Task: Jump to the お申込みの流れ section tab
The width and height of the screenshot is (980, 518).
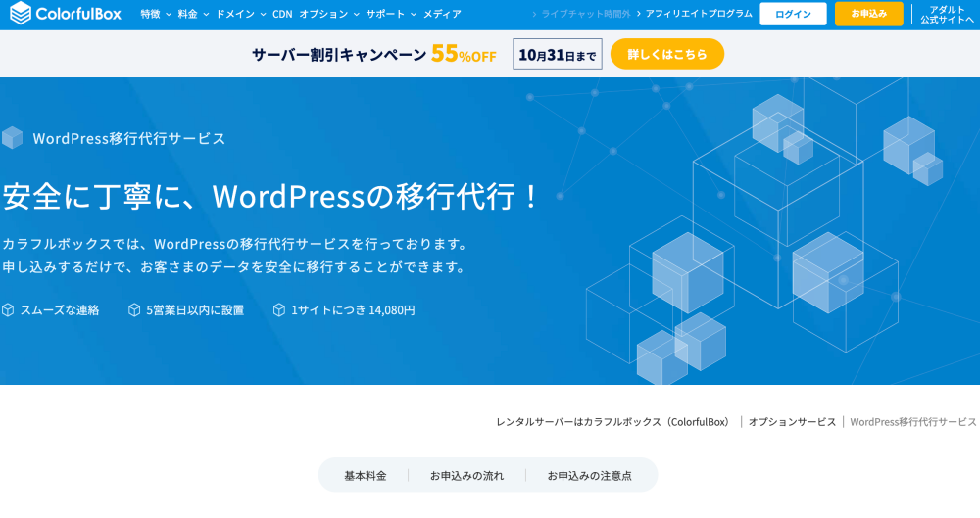Action: click(x=466, y=476)
